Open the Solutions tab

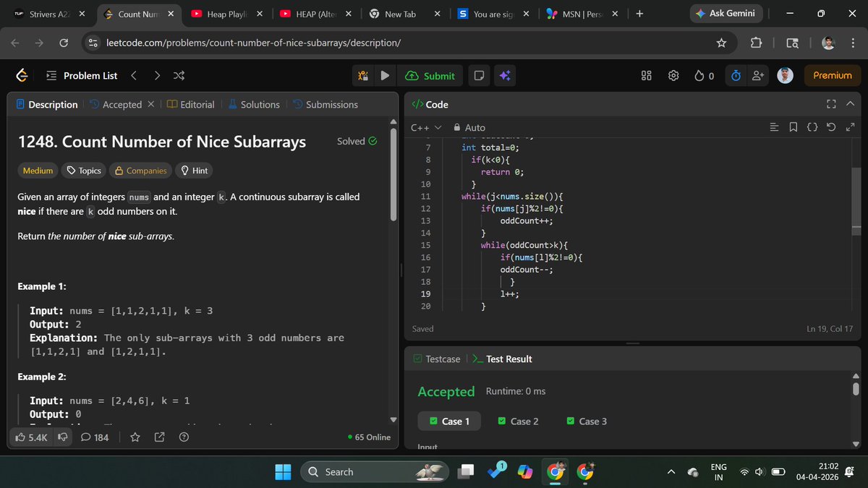click(254, 104)
